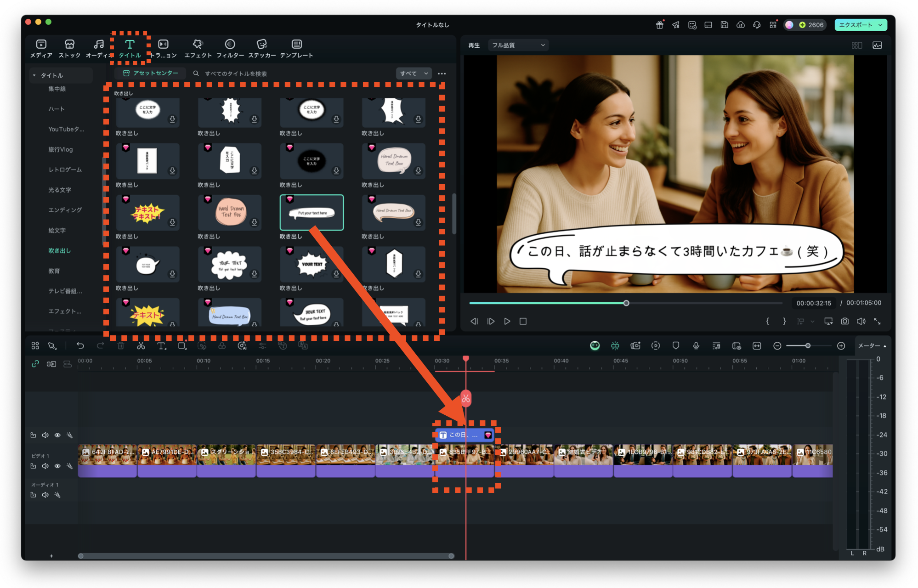The image size is (918, 588).
Task: Click the timeline zoom slider handle
Action: pyautogui.click(x=808, y=345)
